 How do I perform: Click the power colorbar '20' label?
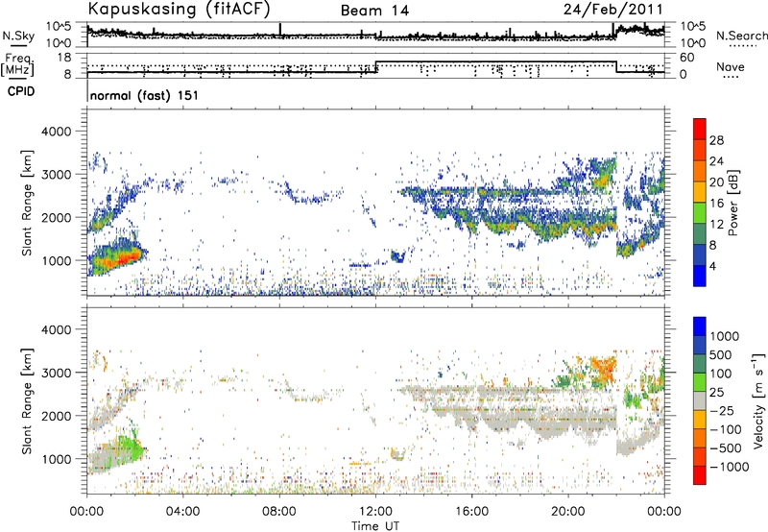[716, 182]
